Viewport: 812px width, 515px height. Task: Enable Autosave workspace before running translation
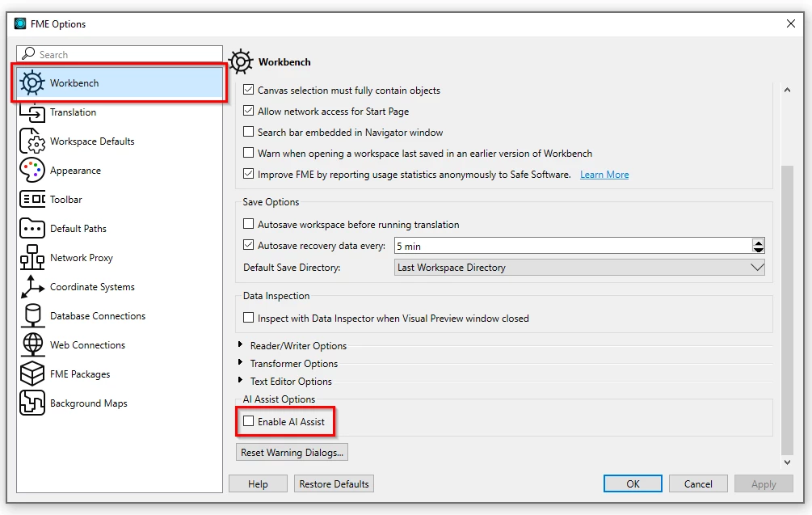click(249, 224)
